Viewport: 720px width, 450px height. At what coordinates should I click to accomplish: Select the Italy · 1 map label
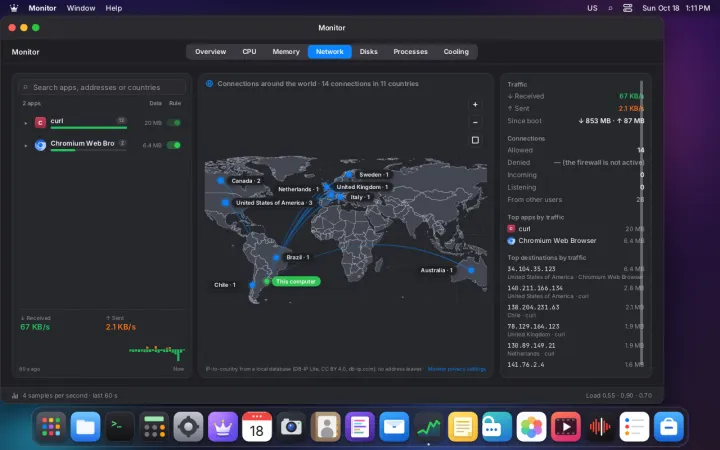click(x=360, y=197)
